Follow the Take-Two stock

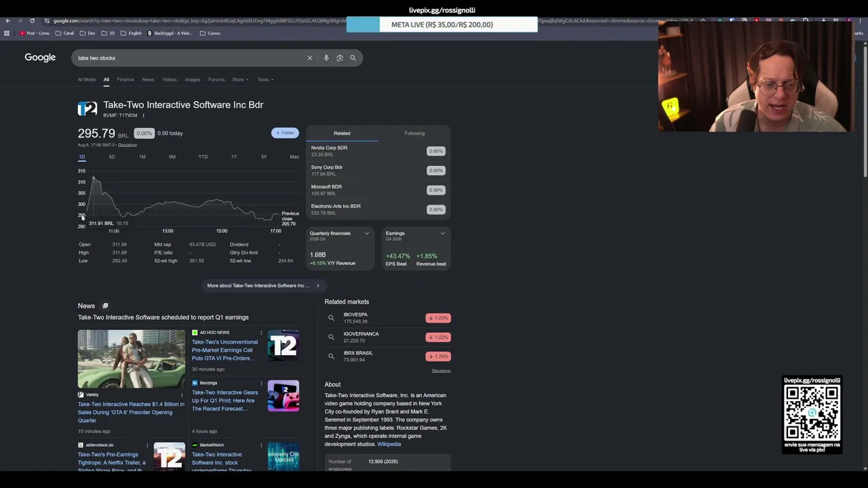pyautogui.click(x=285, y=133)
